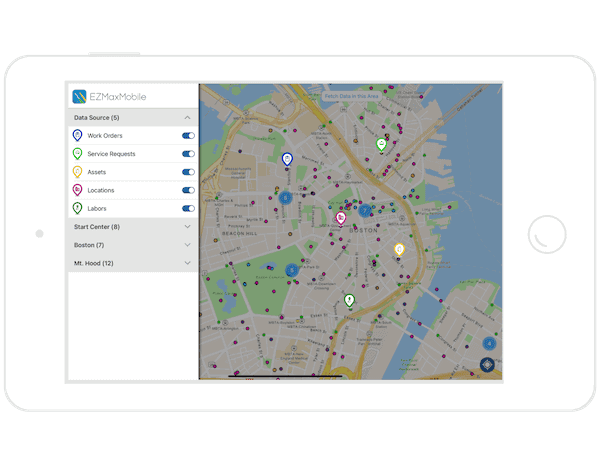This screenshot has width=600, height=464.
Task: Click the Service Requests row label
Action: tap(111, 154)
